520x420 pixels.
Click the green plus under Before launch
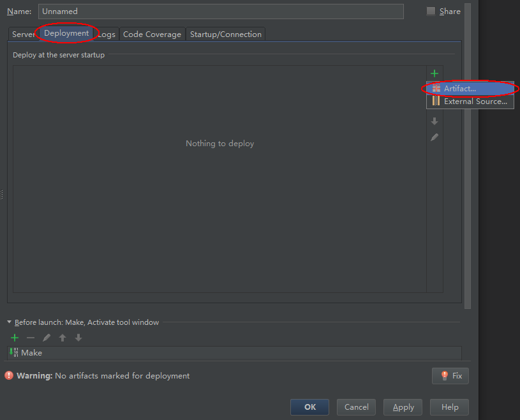click(14, 338)
